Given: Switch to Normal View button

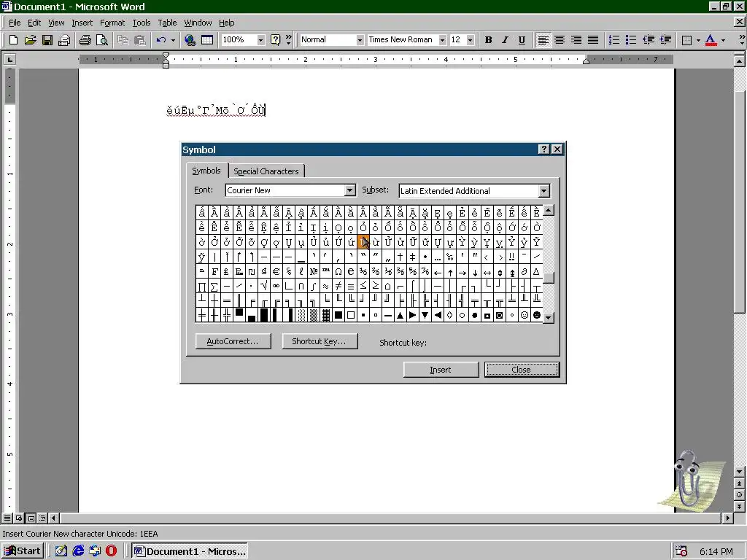Looking at the screenshot, I should [7, 518].
